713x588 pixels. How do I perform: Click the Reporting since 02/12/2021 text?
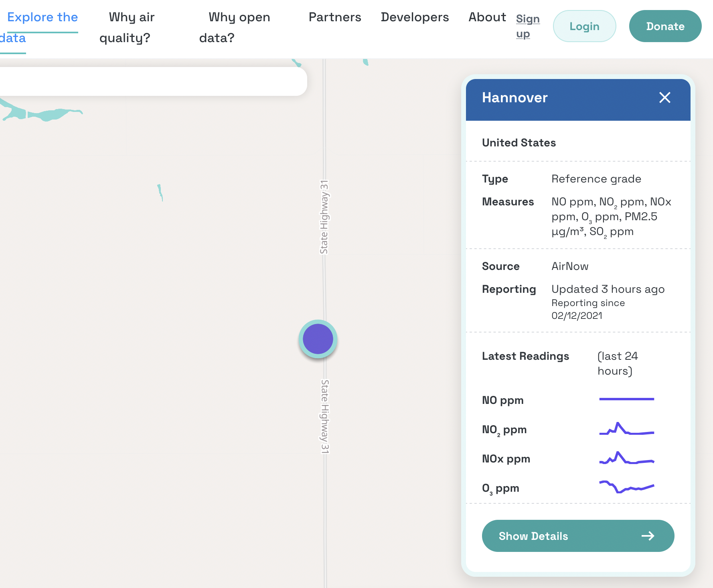coord(588,309)
